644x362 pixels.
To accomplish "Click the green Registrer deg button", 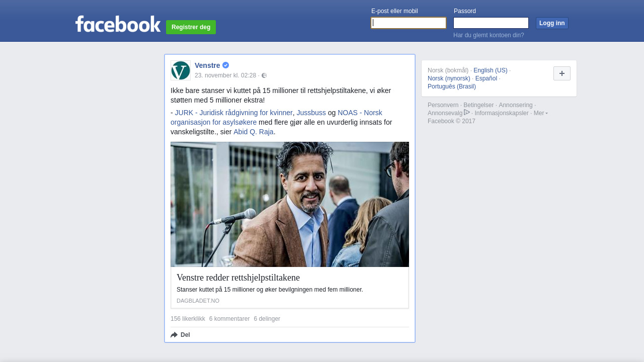I will pos(191,27).
